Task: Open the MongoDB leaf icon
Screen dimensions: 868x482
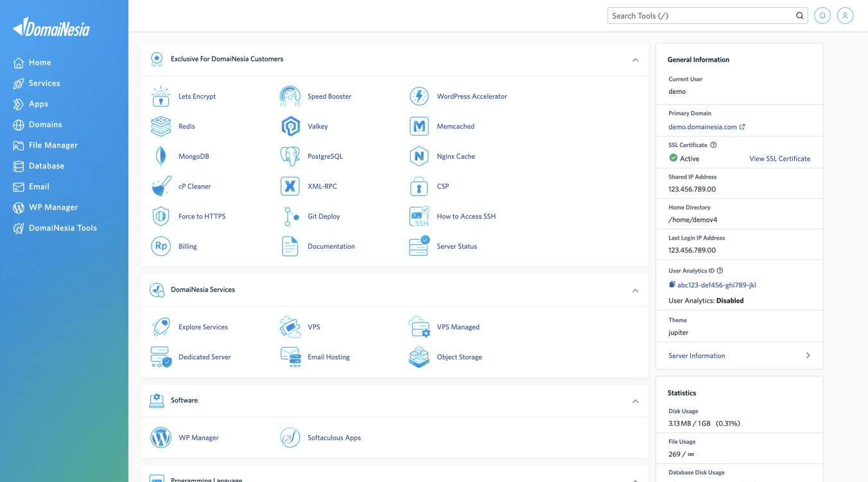Action: click(x=161, y=156)
